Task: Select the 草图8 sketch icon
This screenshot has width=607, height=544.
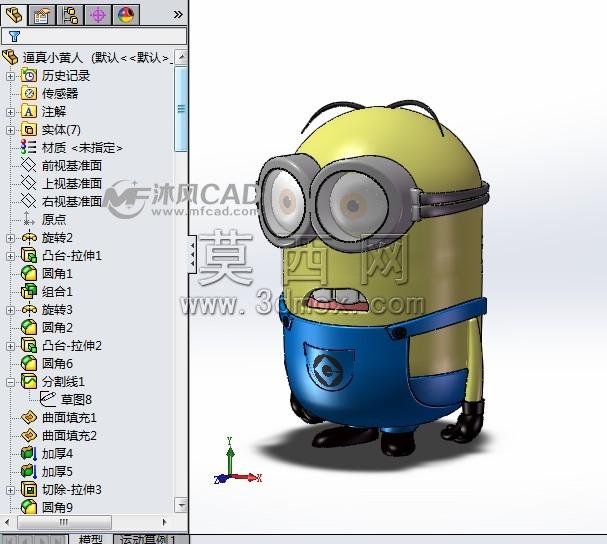Action: 48,399
